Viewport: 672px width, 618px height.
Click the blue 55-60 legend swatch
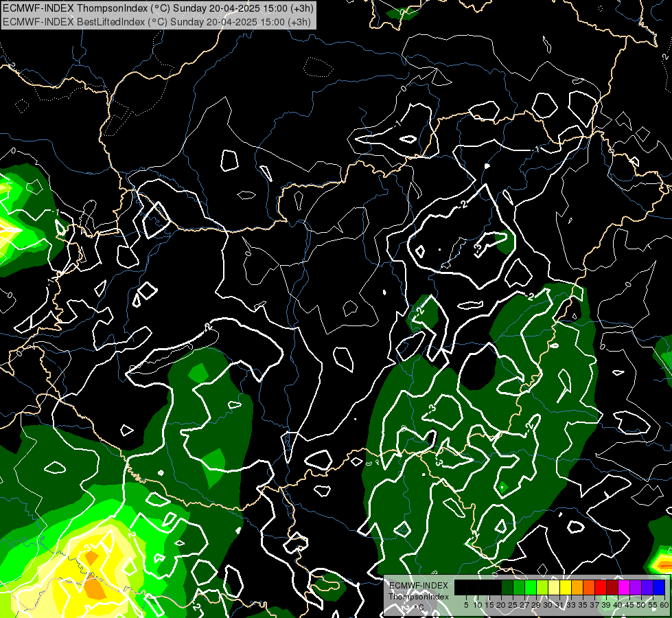click(x=659, y=587)
